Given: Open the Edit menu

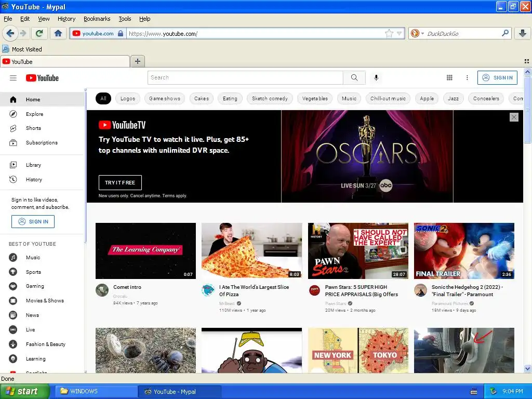Looking at the screenshot, I should tap(25, 19).
